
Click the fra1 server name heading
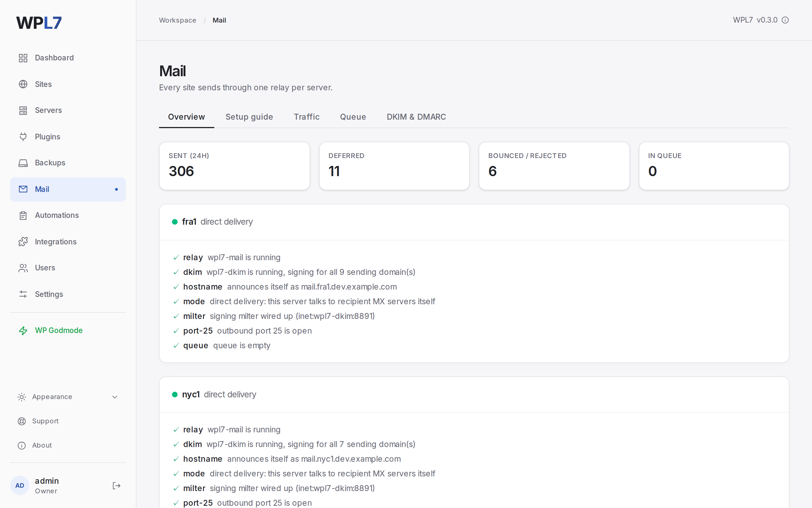pyautogui.click(x=189, y=222)
